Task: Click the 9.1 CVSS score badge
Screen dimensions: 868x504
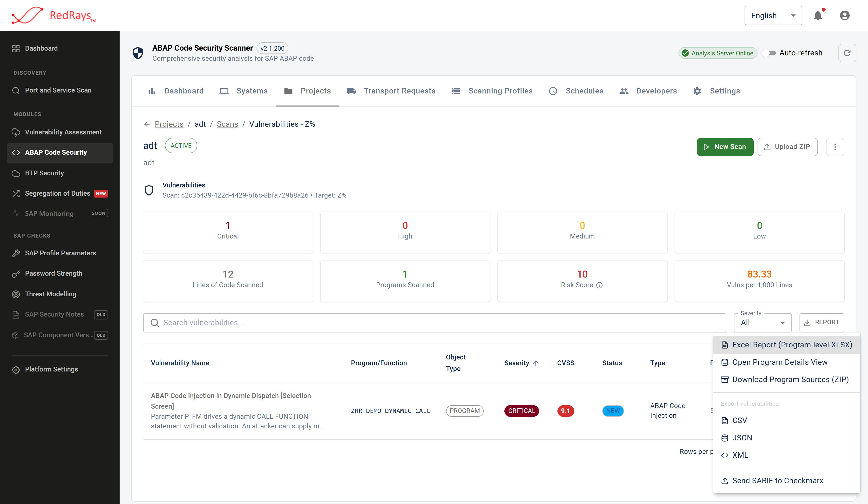Action: coord(566,411)
